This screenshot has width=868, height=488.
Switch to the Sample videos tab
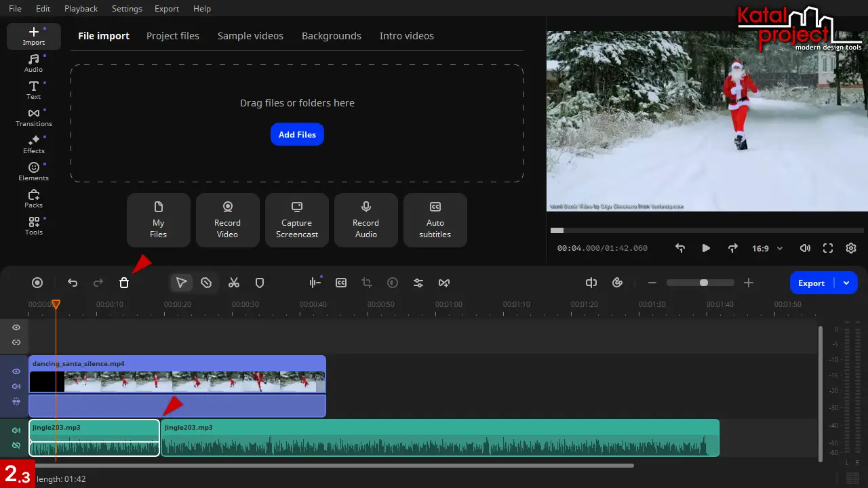(x=250, y=36)
